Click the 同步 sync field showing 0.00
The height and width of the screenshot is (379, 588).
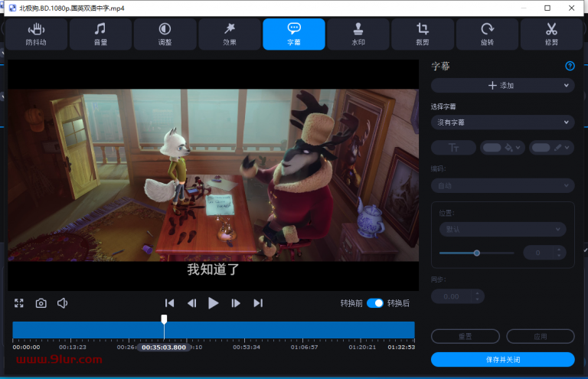click(x=451, y=296)
